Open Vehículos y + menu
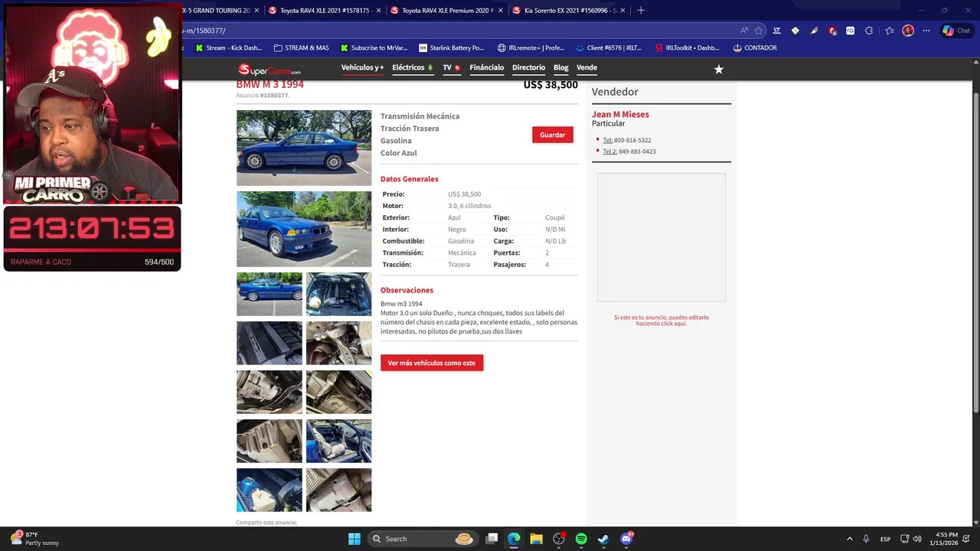Screen dimensions: 980x551 (362, 68)
